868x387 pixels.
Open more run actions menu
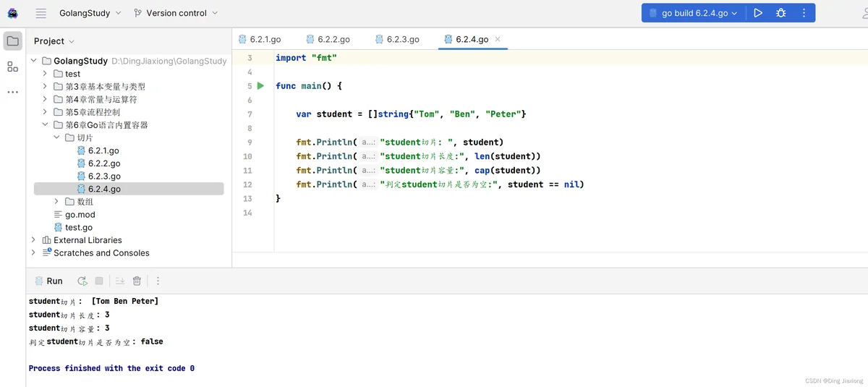click(x=804, y=13)
